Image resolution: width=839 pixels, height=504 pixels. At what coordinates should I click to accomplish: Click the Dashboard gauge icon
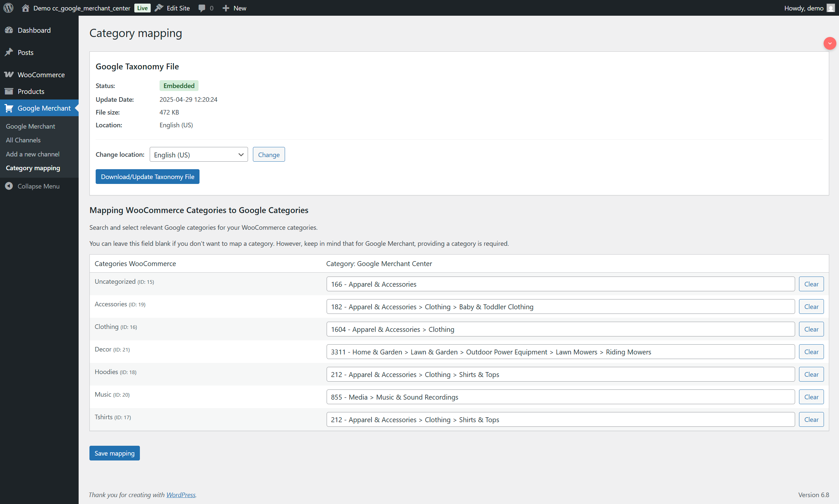[9, 30]
